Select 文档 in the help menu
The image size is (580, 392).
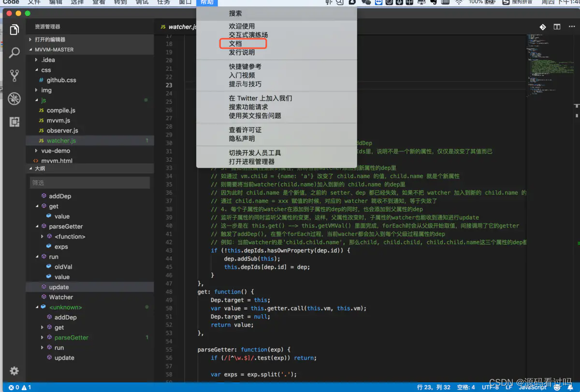tap(235, 44)
